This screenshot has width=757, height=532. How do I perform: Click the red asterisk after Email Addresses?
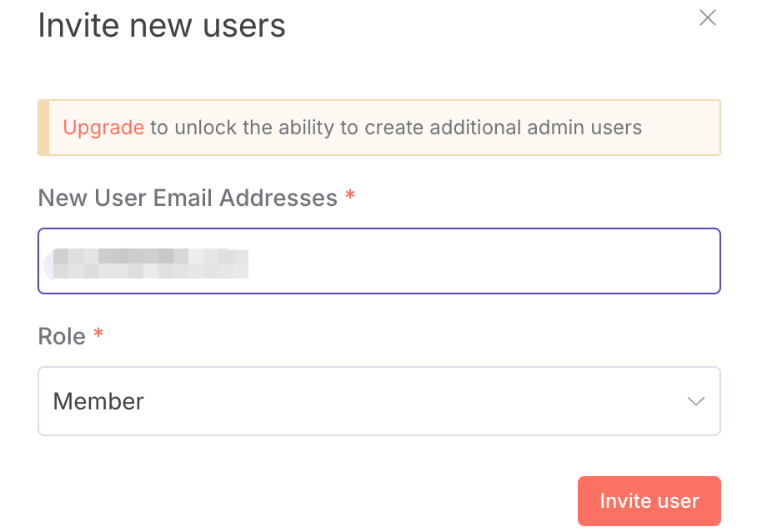pos(350,196)
